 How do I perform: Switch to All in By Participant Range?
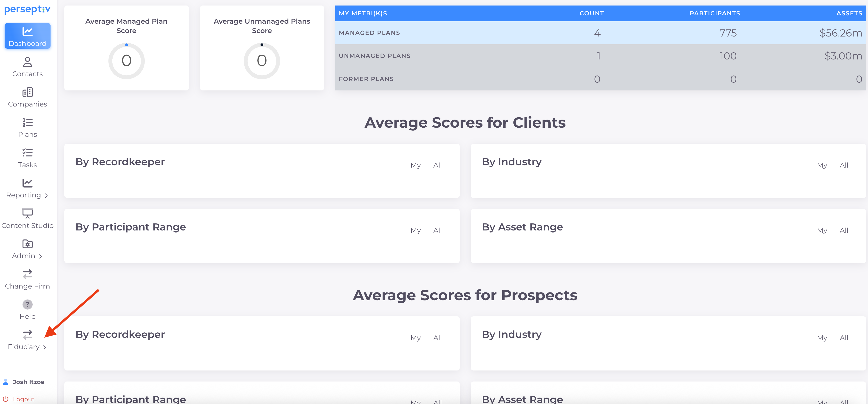pyautogui.click(x=437, y=231)
